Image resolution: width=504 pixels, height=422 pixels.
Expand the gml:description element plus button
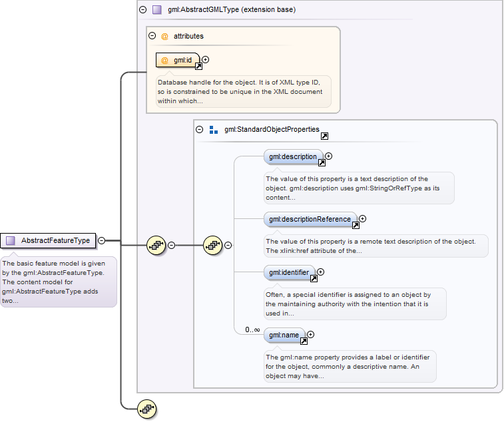coord(328,156)
